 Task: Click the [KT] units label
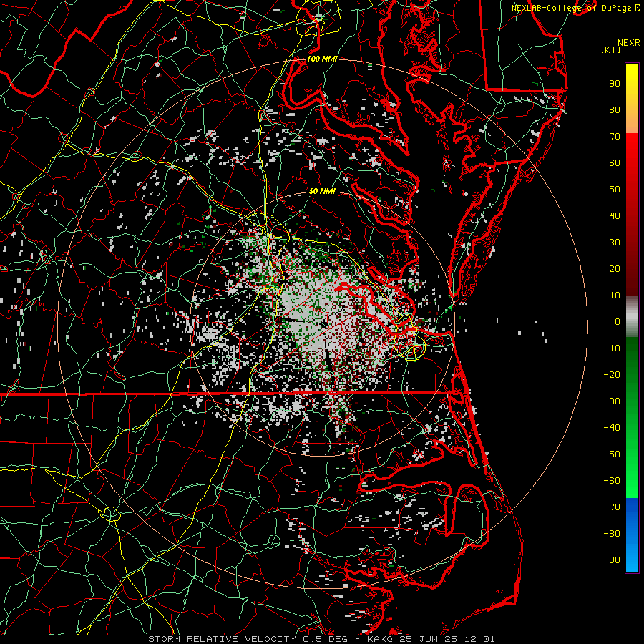click(x=611, y=49)
